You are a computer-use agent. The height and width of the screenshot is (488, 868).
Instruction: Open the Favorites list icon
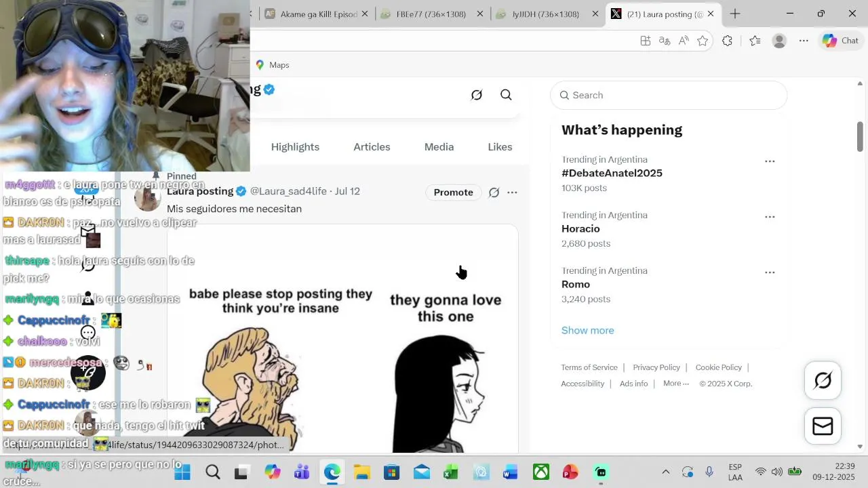755,41
